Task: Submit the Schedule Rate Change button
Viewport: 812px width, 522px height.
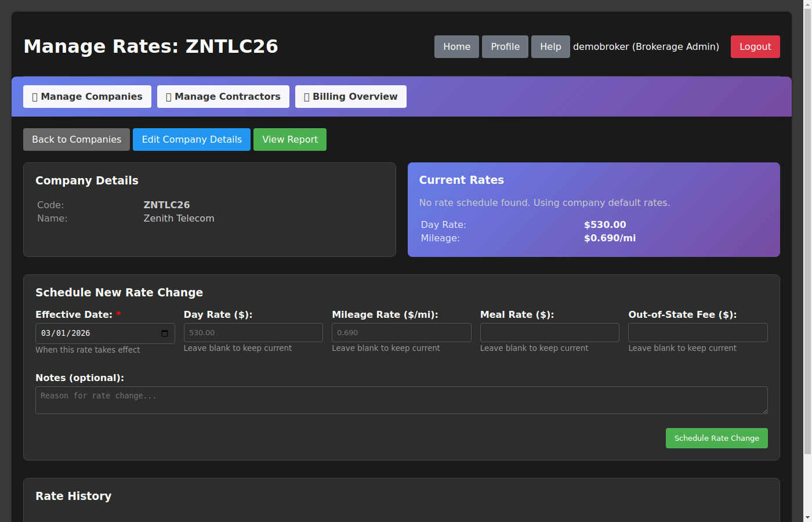Action: pos(716,438)
